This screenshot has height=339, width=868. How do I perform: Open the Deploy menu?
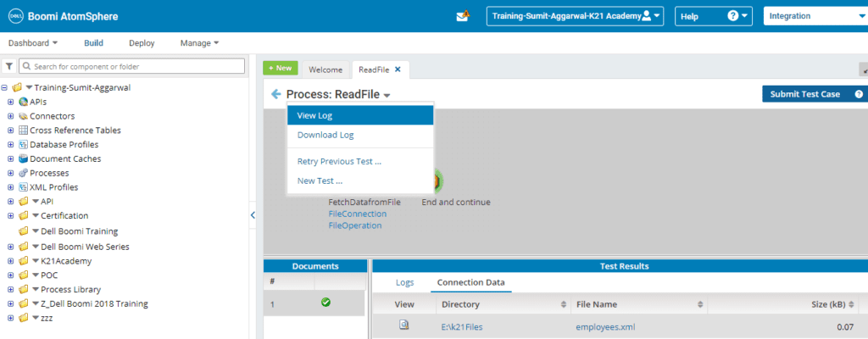[142, 42]
